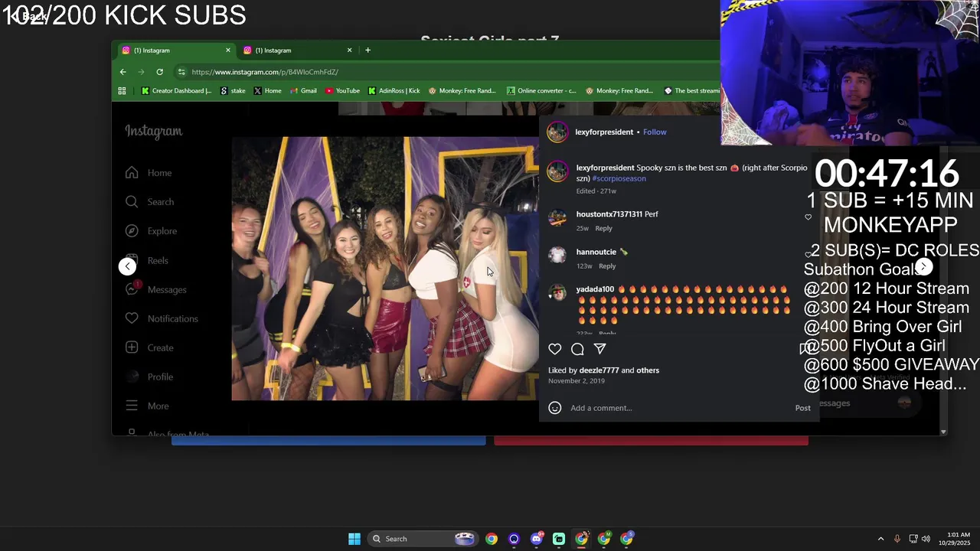
Task: Click the browser address bar URL
Action: coord(265,72)
